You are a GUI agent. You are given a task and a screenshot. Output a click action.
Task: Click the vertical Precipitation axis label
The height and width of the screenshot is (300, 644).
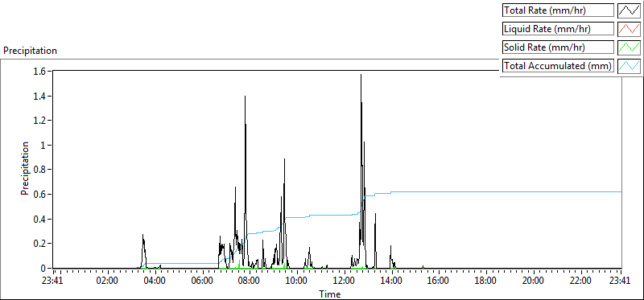coord(25,168)
